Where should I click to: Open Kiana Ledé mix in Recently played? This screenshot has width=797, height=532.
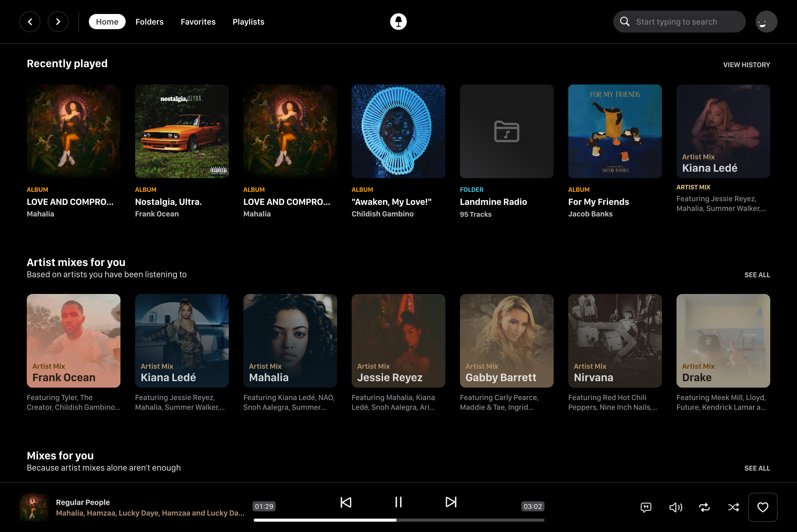[723, 131]
